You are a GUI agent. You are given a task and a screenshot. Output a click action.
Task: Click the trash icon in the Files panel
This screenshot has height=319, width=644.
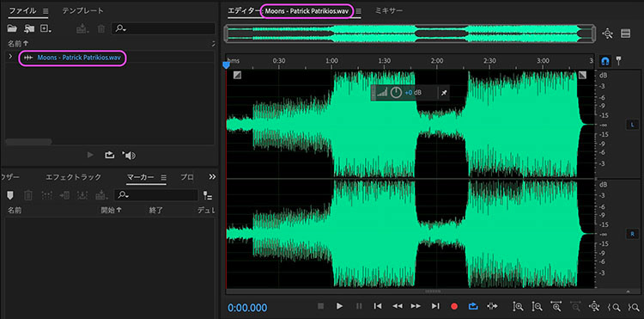coord(100,28)
